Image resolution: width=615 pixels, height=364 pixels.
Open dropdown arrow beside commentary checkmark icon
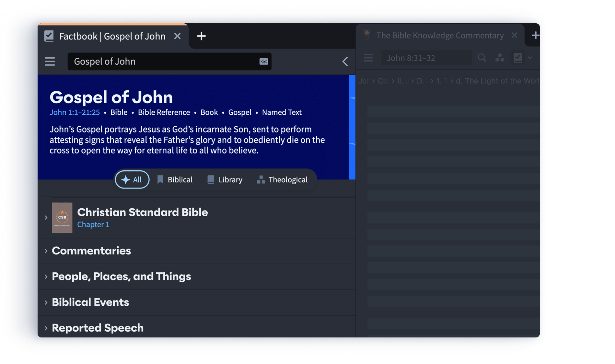tap(530, 58)
